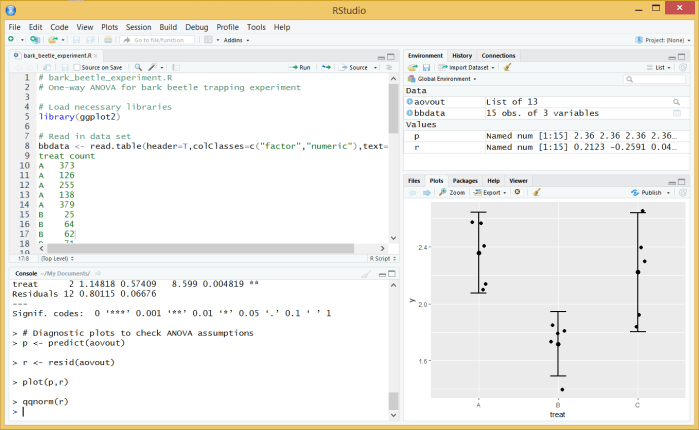Open the Session menu
Image resolution: width=699 pixels, height=430 pixels.
click(x=138, y=27)
